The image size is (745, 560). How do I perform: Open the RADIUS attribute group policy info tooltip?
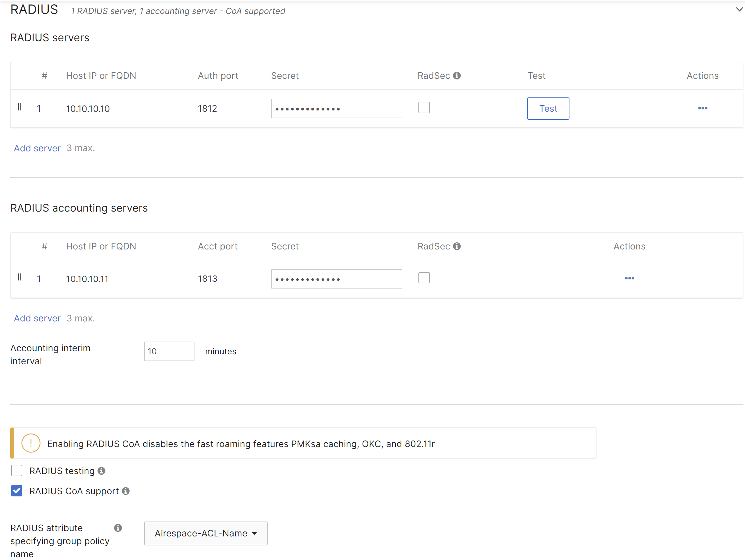pos(118,528)
